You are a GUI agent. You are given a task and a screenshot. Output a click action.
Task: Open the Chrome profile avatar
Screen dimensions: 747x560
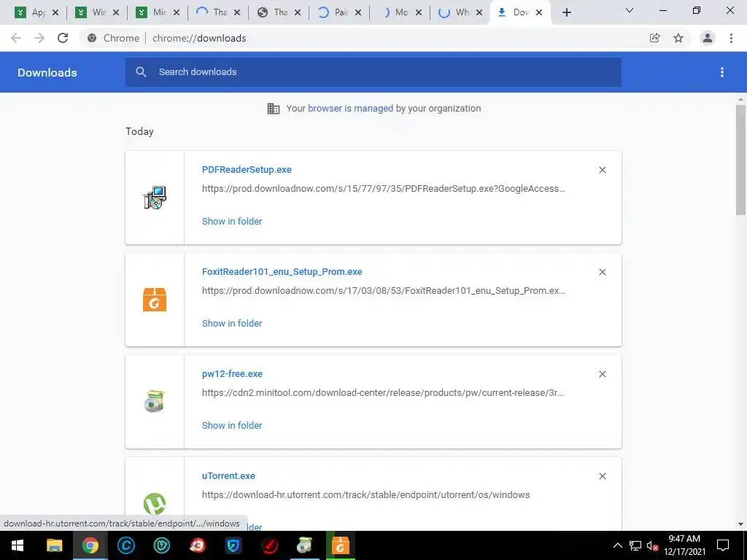708,38
